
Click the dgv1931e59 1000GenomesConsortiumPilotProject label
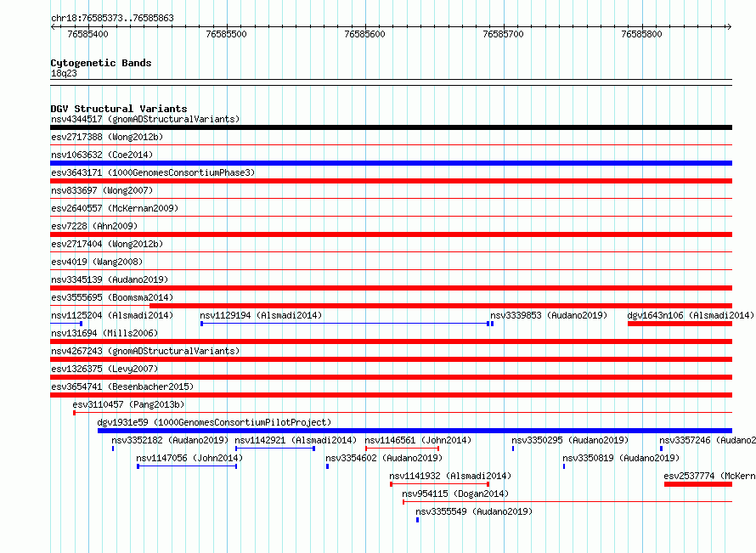(214, 422)
